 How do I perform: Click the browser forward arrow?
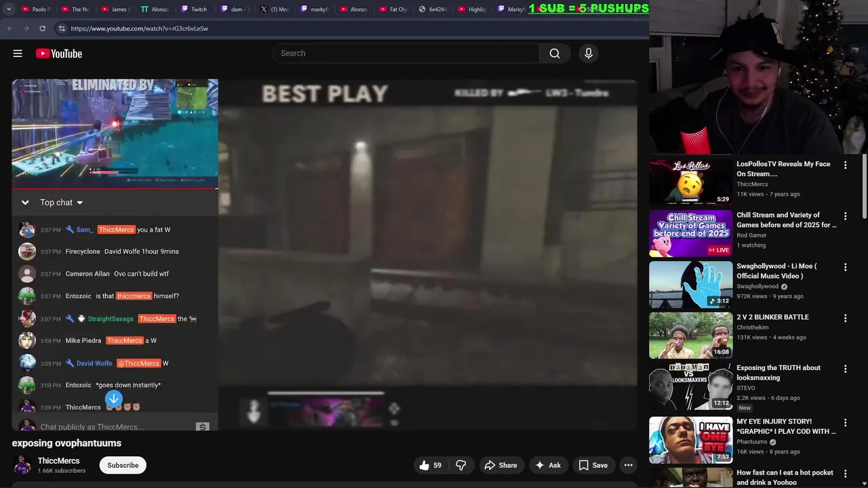(26, 28)
